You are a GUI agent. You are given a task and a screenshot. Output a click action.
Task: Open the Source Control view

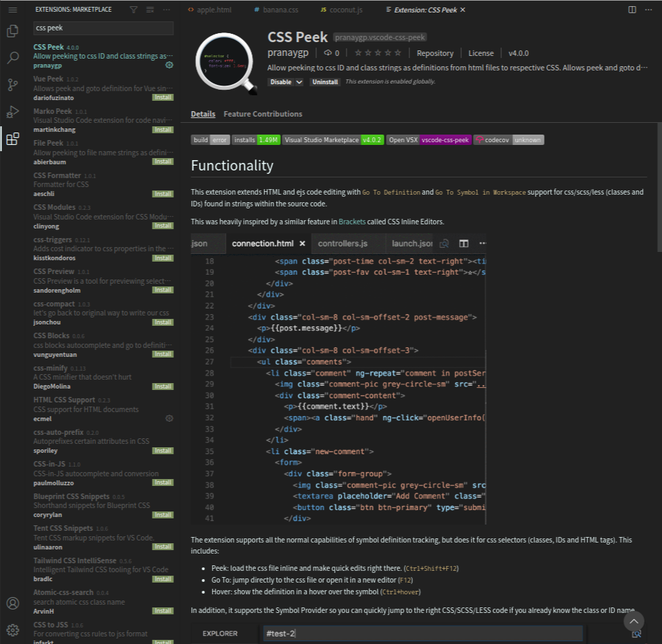click(12, 85)
